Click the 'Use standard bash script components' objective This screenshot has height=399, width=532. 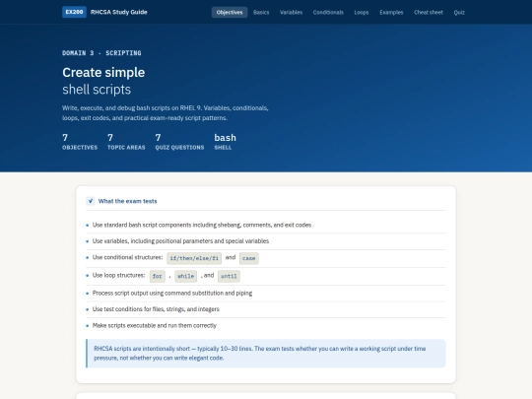(x=202, y=225)
